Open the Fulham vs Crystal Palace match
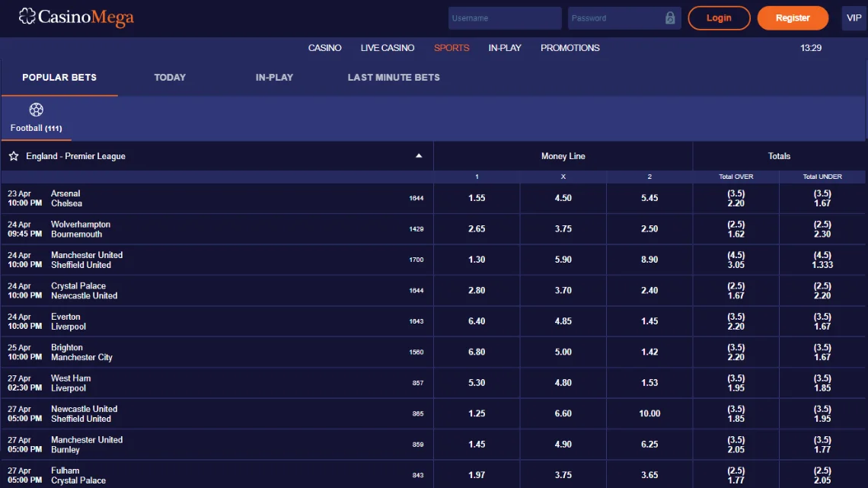Viewport: 868px width, 488px height. tap(78, 475)
